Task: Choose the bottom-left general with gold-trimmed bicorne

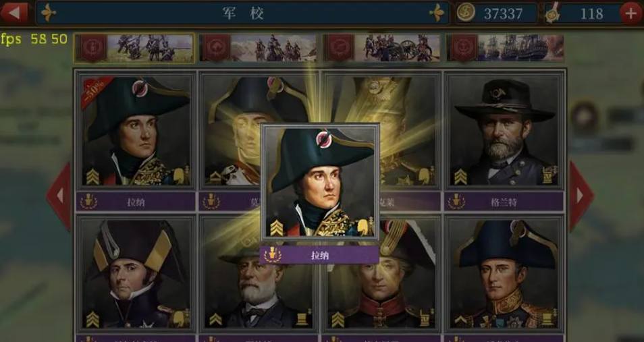Action: pos(136,274)
